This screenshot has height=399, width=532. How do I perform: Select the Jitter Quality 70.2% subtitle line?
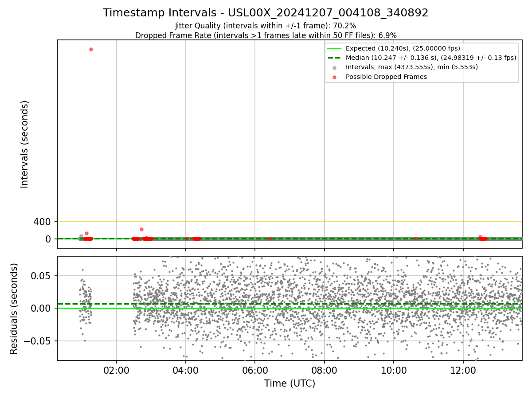coord(266,26)
